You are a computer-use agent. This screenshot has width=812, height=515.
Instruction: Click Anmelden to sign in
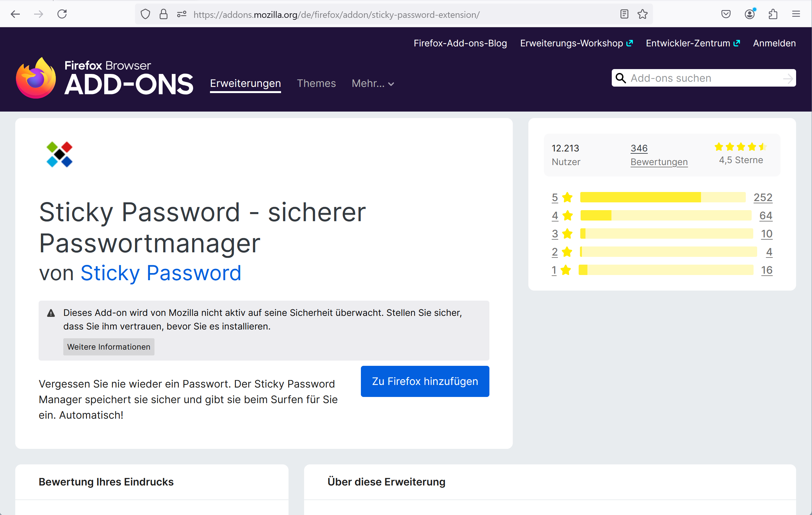pos(775,43)
